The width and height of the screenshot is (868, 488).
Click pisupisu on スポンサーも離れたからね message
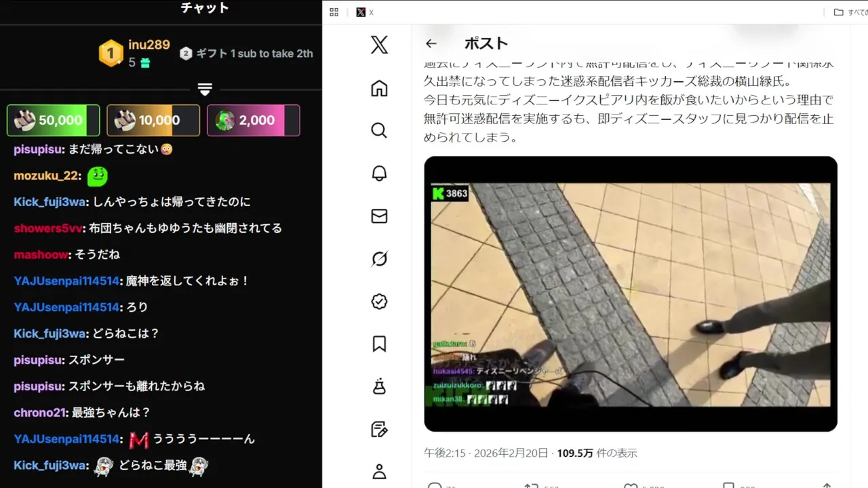click(x=39, y=386)
